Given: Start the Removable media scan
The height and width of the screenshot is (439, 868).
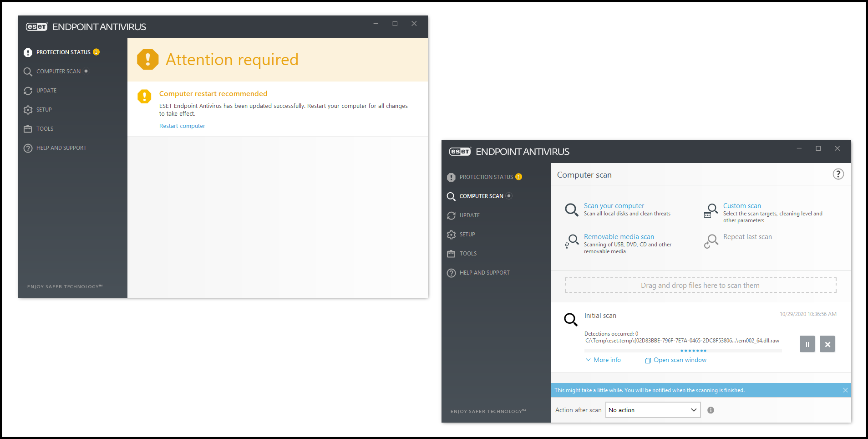Looking at the screenshot, I should click(x=619, y=237).
